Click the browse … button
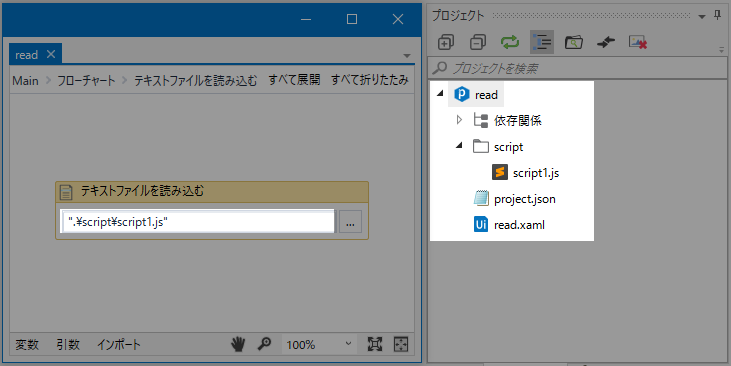This screenshot has width=731, height=366. 351,221
